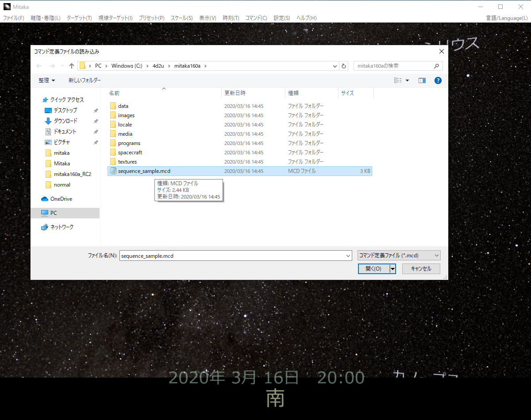Click mitaka160a breadcrumb segment

pyautogui.click(x=187, y=66)
